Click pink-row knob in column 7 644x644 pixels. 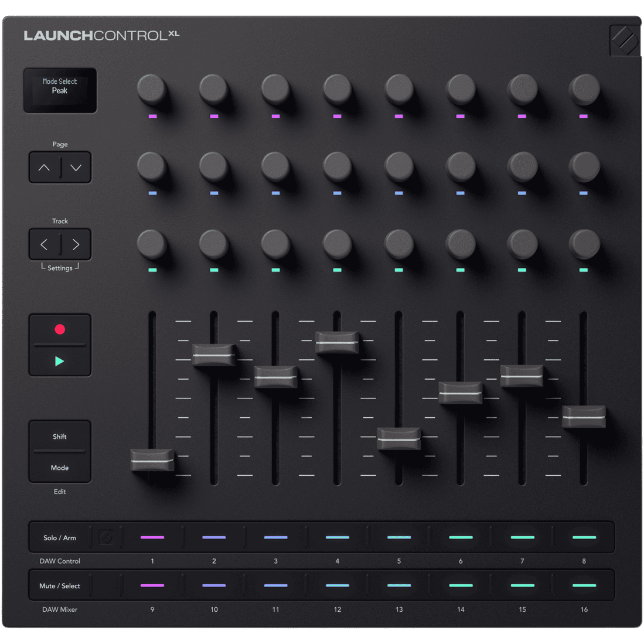click(x=523, y=88)
